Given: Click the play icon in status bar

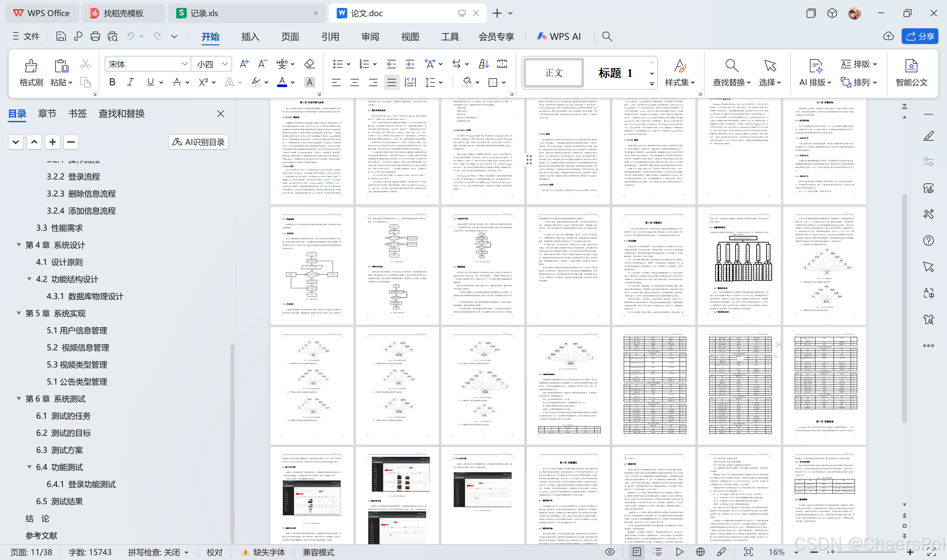Looking at the screenshot, I should point(679,552).
